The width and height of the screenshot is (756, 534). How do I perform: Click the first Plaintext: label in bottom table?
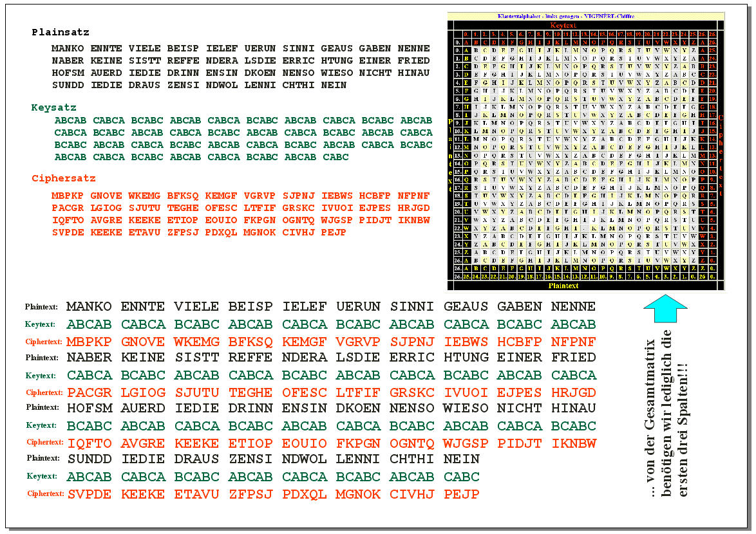[41, 307]
